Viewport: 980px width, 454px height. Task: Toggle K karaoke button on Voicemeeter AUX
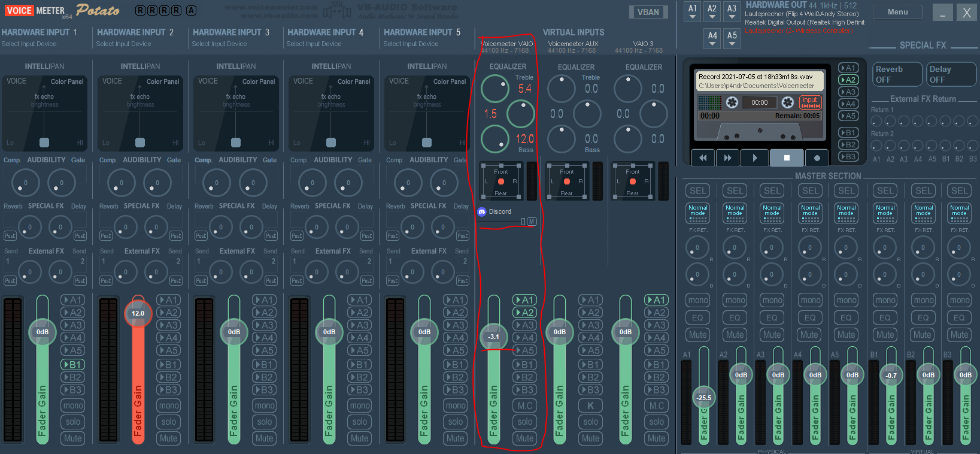[x=590, y=405]
